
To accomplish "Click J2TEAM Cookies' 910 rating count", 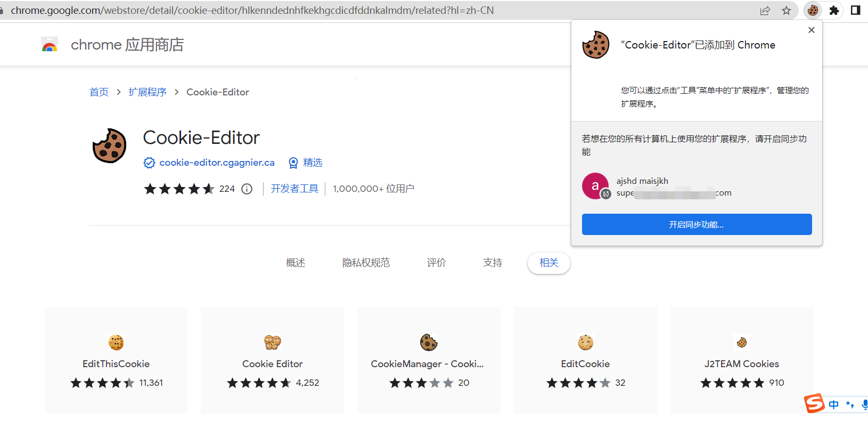I will coord(777,383).
